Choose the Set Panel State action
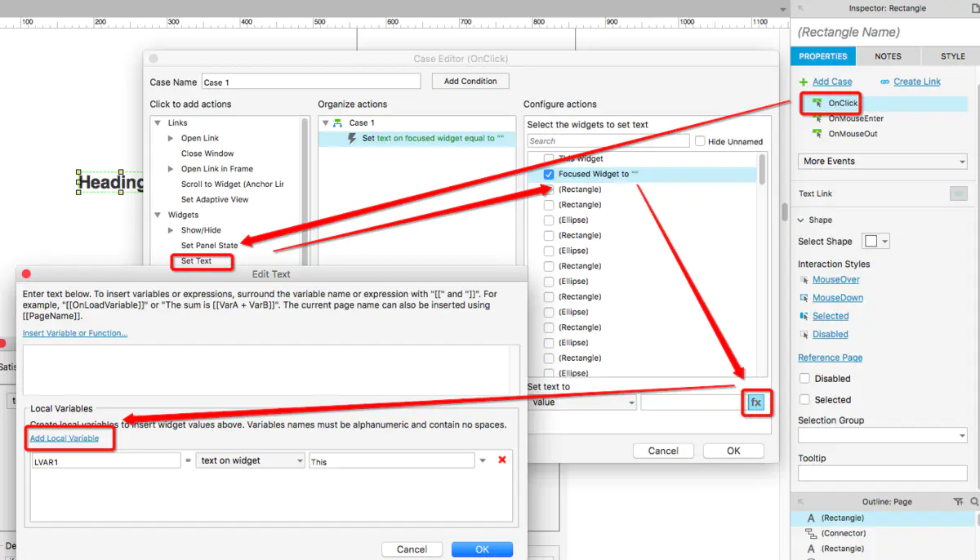Image resolution: width=980 pixels, height=560 pixels. tap(210, 246)
